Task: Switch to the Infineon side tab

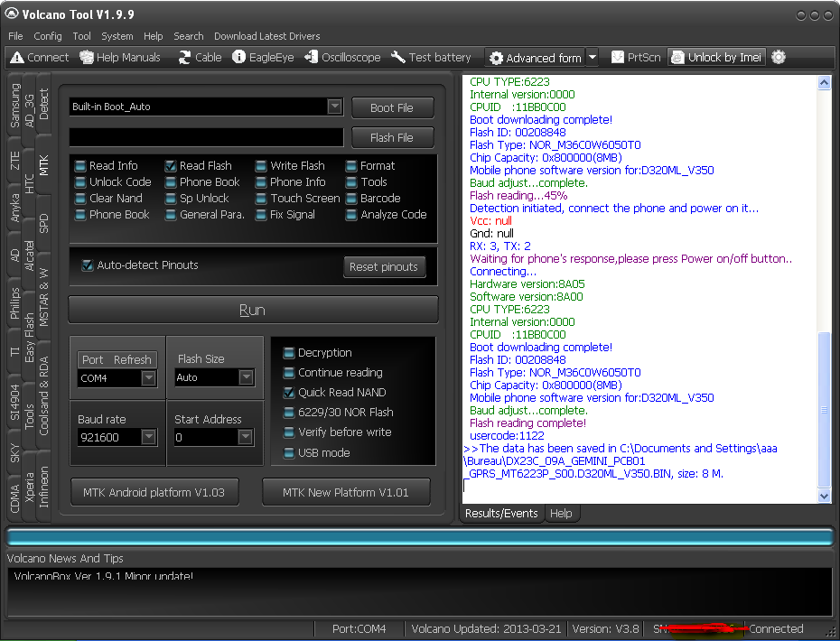Action: 44,487
